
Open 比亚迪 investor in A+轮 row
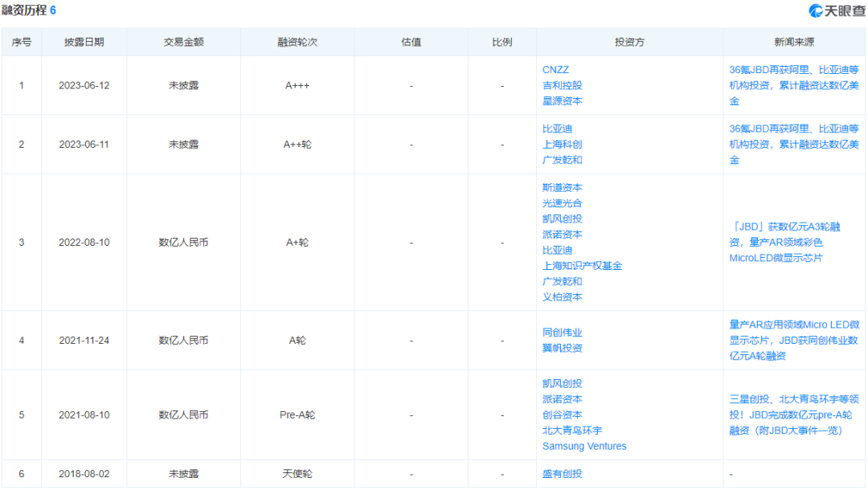(x=557, y=250)
